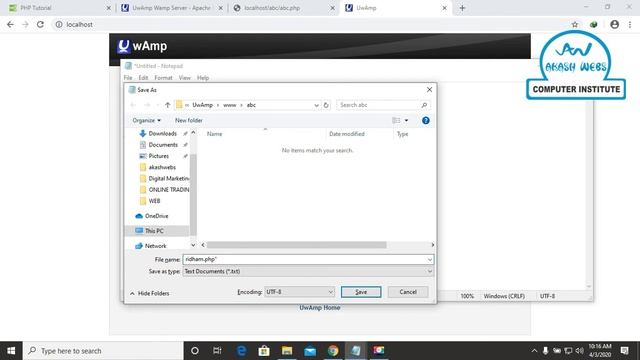This screenshot has height=360, width=640.
Task: Select This PC in the navigation pane
Action: (154, 231)
